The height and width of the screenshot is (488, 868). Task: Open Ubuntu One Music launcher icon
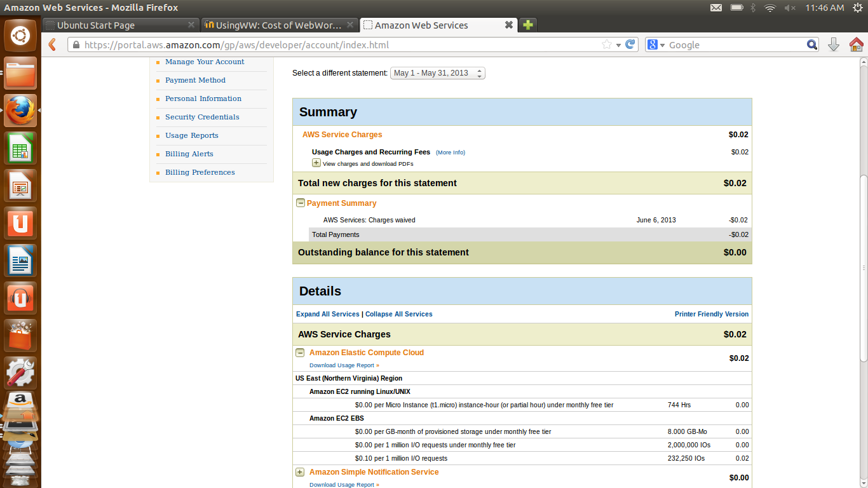(20, 298)
